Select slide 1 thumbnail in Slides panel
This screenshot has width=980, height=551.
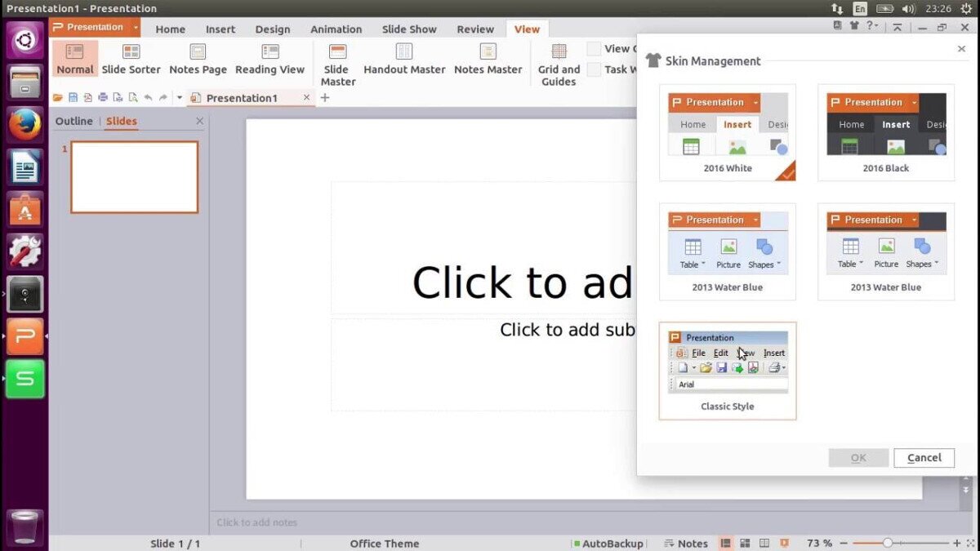(134, 177)
